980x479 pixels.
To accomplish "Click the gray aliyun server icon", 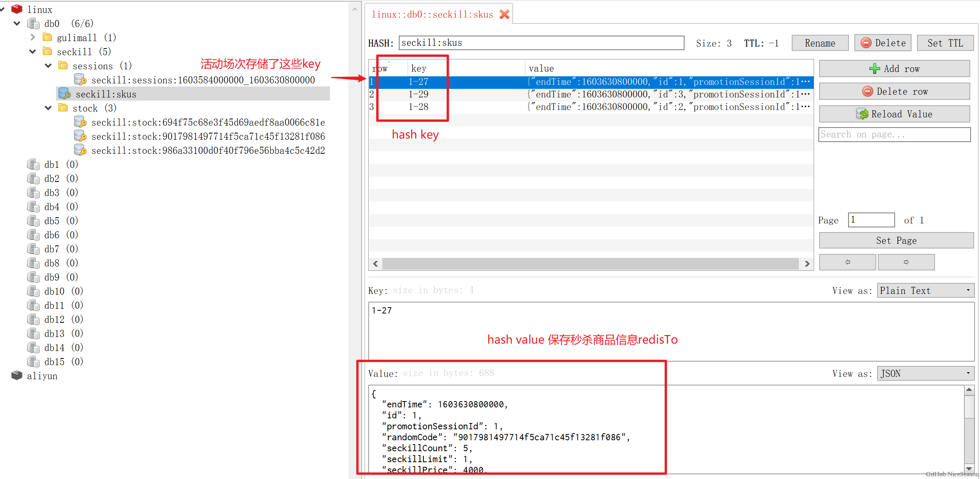I will click(x=17, y=376).
